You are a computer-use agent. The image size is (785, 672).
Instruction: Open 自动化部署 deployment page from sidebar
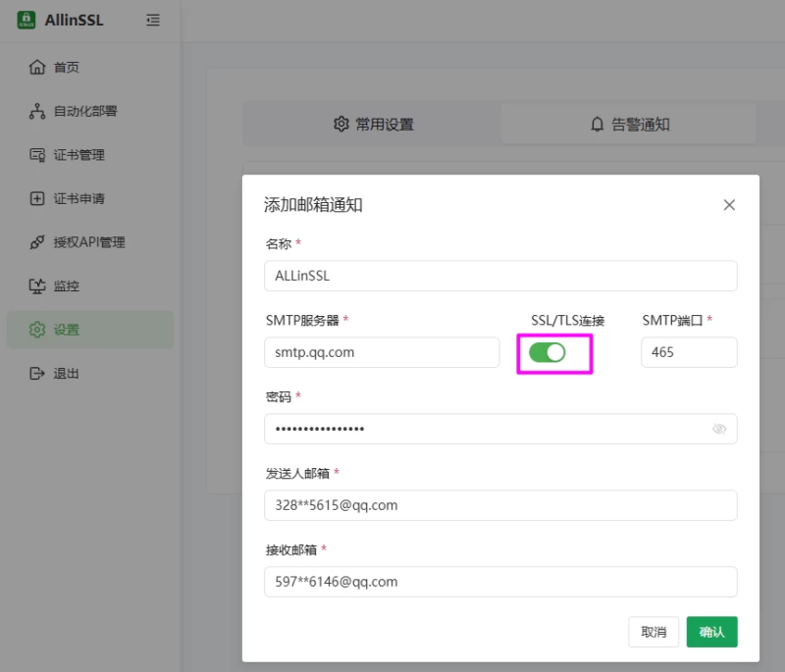[36, 110]
